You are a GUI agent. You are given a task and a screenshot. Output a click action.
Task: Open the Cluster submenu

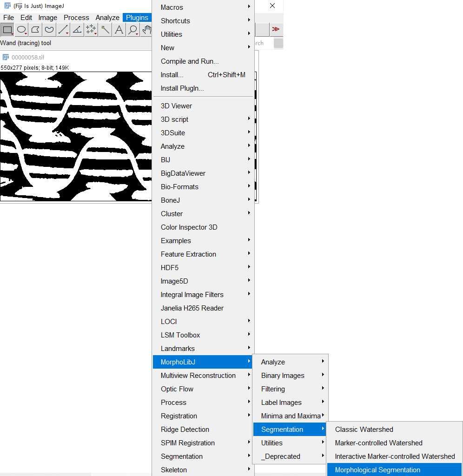(203, 214)
